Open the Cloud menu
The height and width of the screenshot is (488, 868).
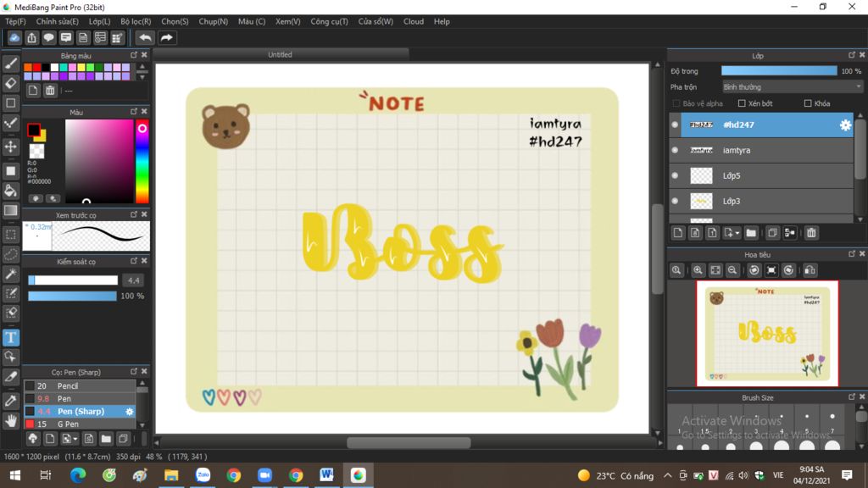point(414,21)
